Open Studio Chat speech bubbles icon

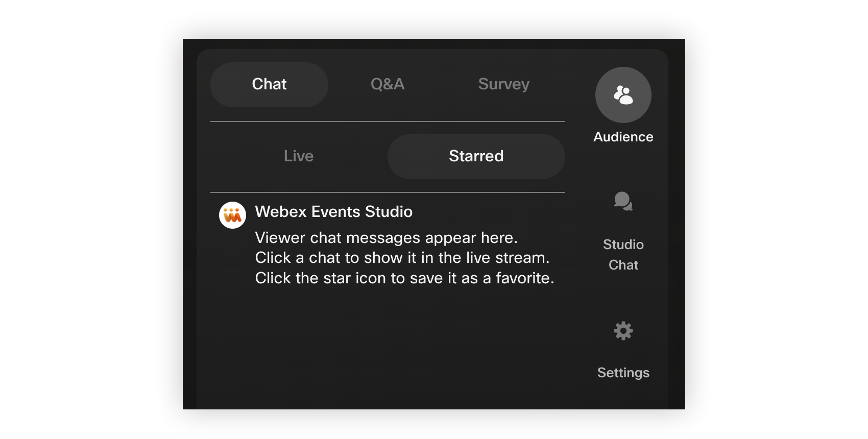623,201
